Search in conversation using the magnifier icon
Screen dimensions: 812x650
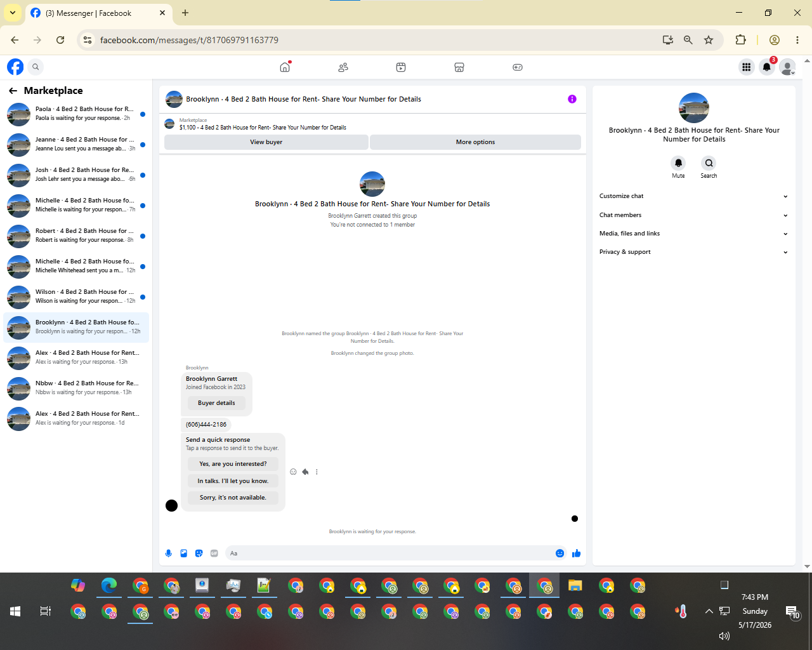click(709, 163)
